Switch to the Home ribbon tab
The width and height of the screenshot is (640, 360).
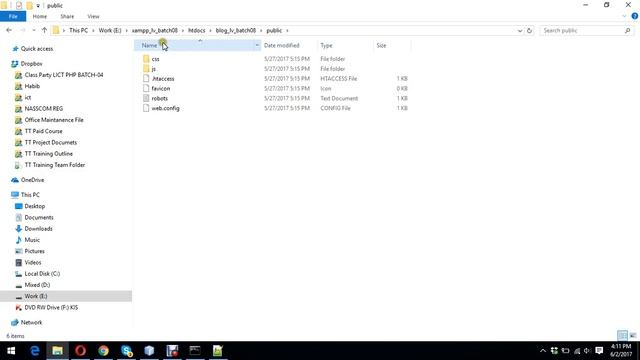(40, 16)
